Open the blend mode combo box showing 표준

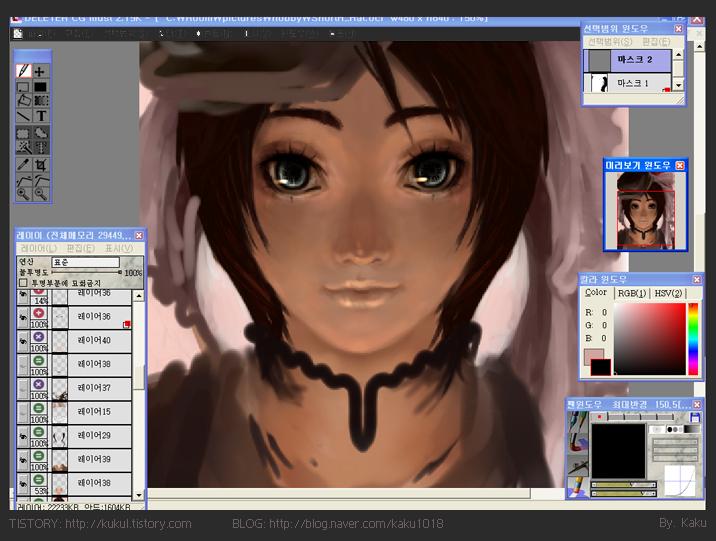pos(85,262)
